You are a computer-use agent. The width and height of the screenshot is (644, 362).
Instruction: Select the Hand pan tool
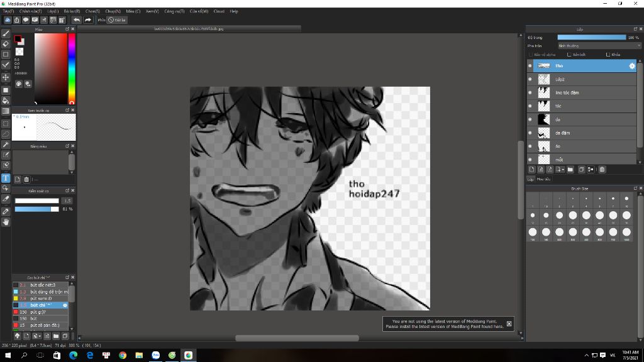pos(6,222)
